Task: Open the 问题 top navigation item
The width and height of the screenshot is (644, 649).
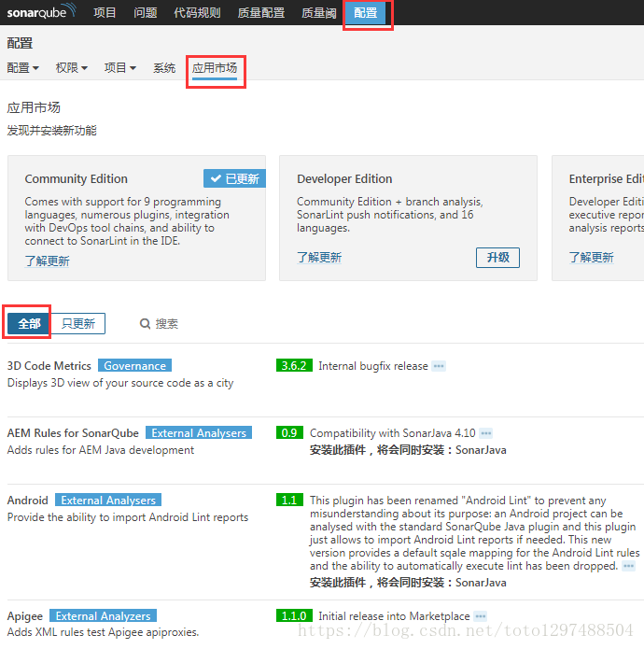Action: point(146,12)
